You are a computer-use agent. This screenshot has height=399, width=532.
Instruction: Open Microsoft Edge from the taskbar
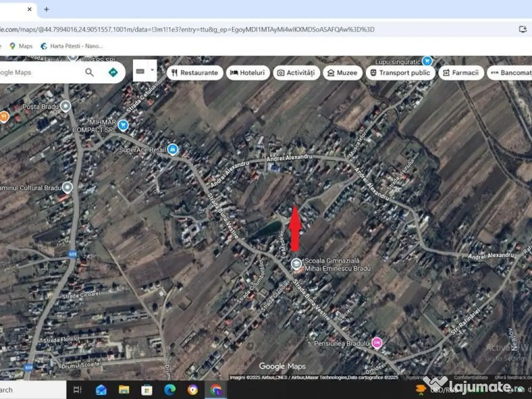click(x=170, y=389)
